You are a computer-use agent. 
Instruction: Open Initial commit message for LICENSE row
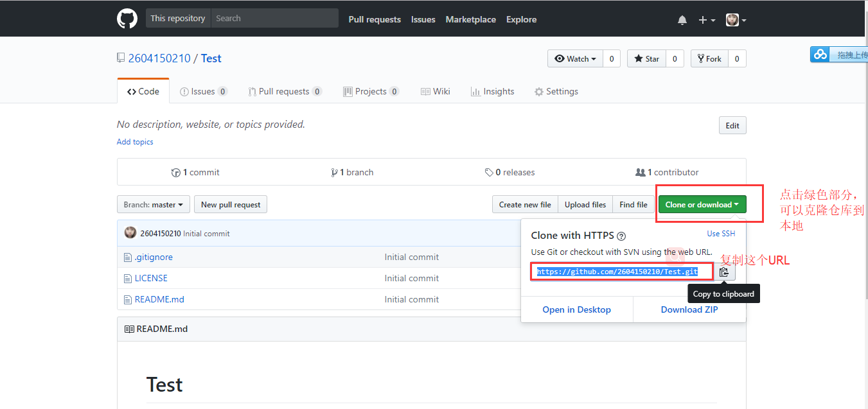pyautogui.click(x=412, y=278)
